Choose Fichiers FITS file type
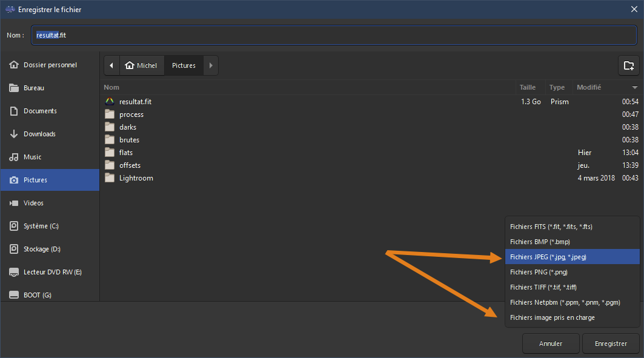 (x=572, y=227)
